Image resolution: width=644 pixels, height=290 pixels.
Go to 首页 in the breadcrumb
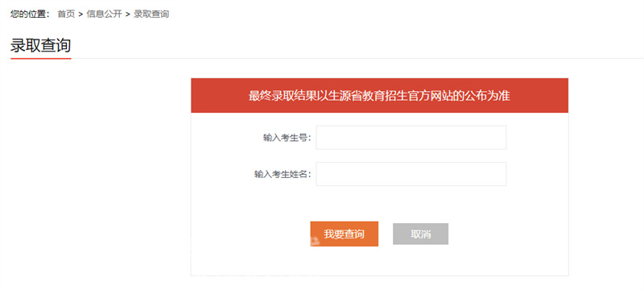(x=66, y=14)
